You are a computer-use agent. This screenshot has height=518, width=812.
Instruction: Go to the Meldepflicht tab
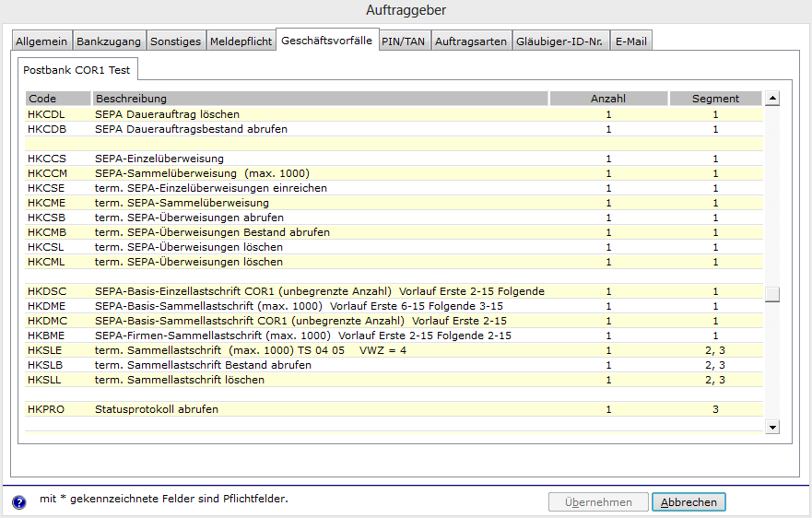pyautogui.click(x=241, y=41)
